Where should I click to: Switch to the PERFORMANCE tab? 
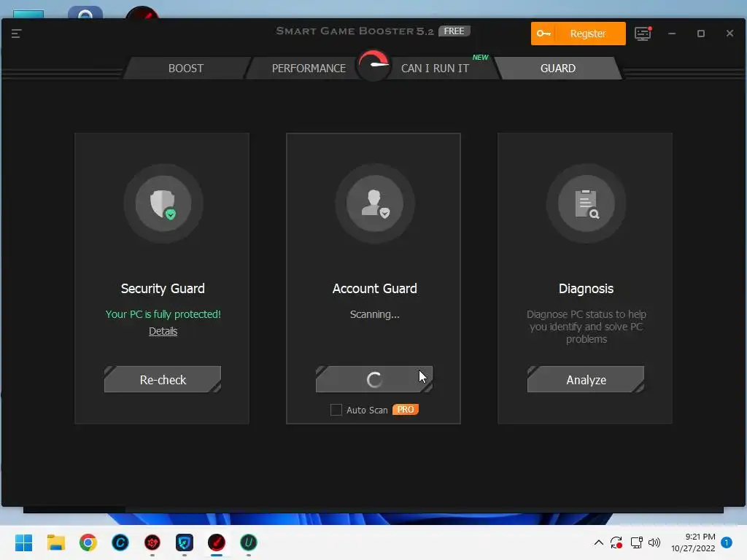(x=309, y=68)
